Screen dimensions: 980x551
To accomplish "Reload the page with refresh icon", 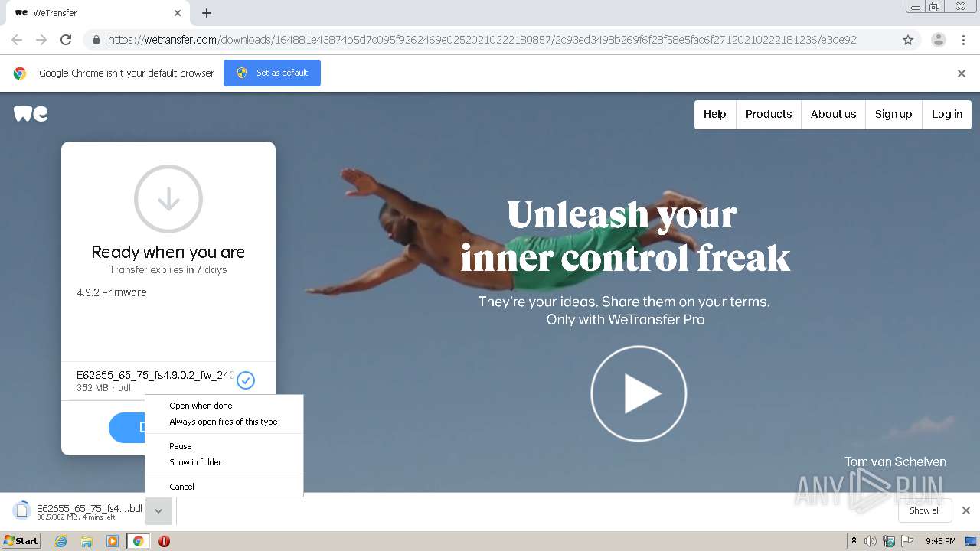I will point(66,40).
